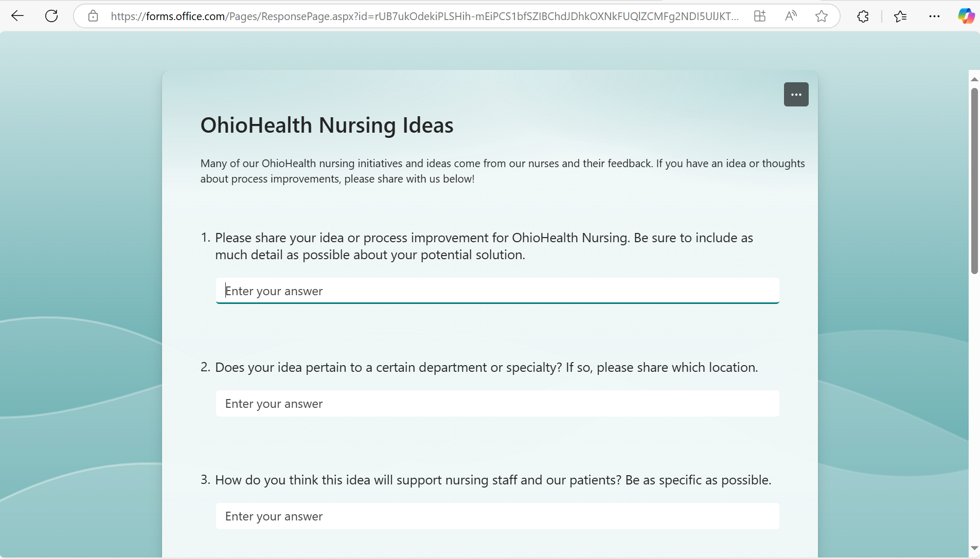The width and height of the screenshot is (980, 559).
Task: Click the address bar URL
Action: [424, 16]
